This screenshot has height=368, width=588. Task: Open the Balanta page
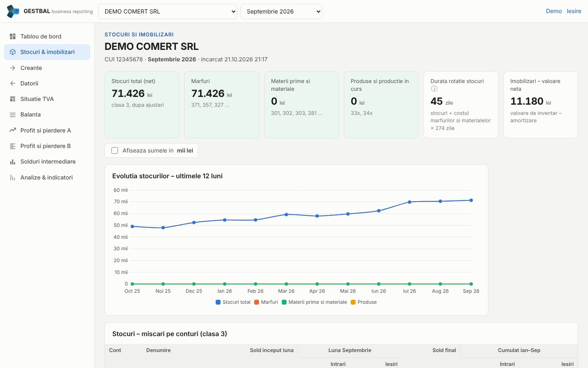click(x=47, y=115)
